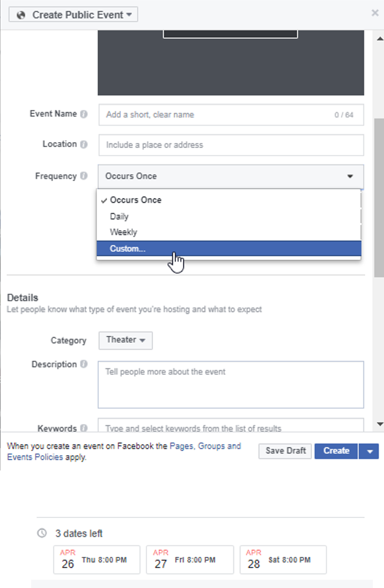
Task: Click the dialog's vertical scrollbar thumb
Action: pos(379,197)
